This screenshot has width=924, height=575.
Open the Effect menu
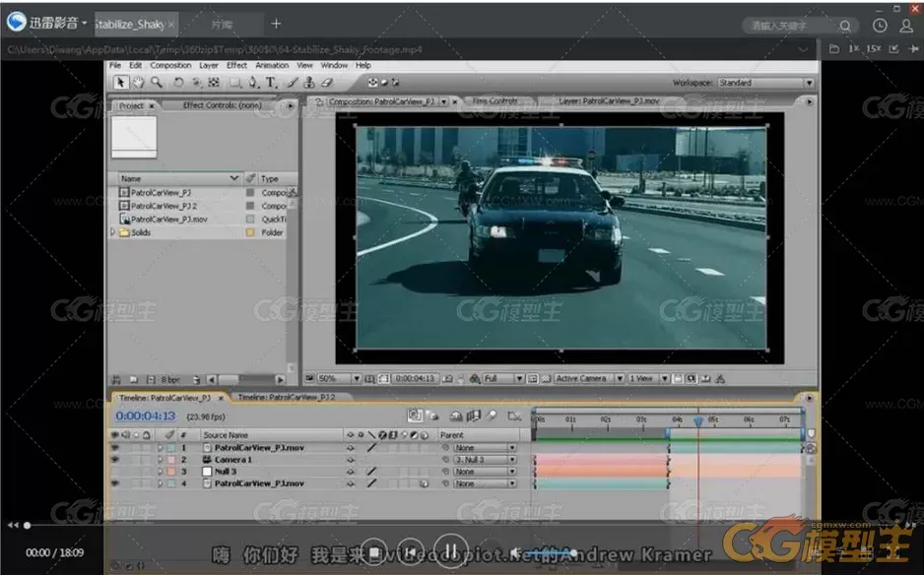tap(236, 65)
